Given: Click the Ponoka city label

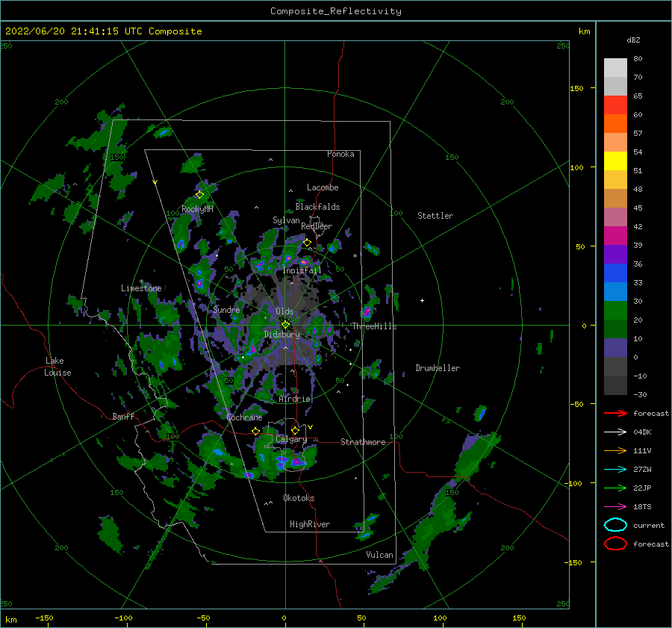Looking at the screenshot, I should click(340, 154).
